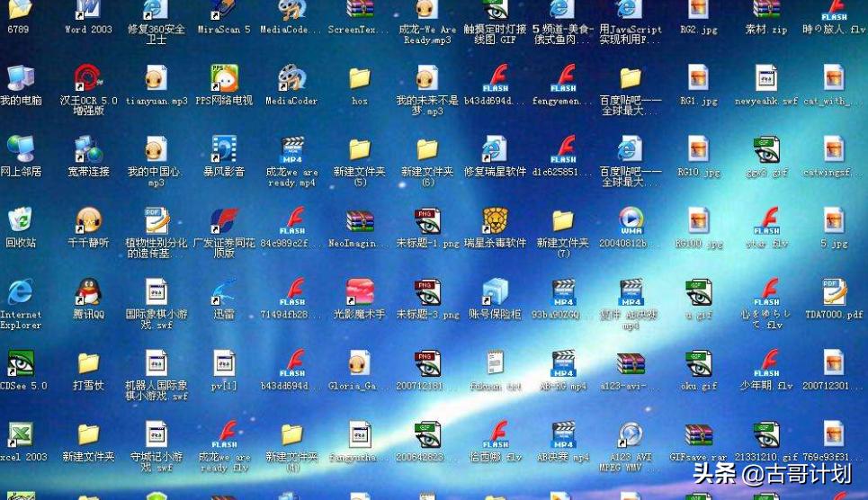Image resolution: width=868 pixels, height=500 pixels.
Task: Open the 新建文件夹 (7) folder
Action: pyautogui.click(x=563, y=220)
